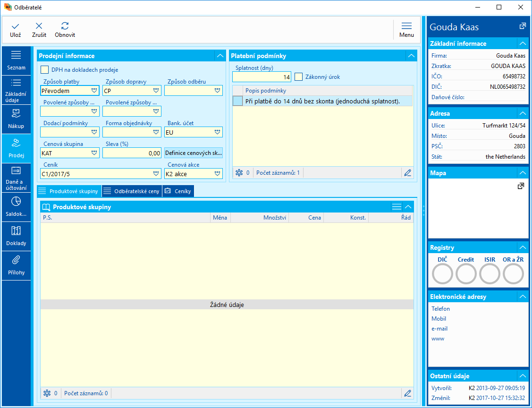Click the OR a ŽR registry circle
Viewport: 532px width, 408px height.
513,273
